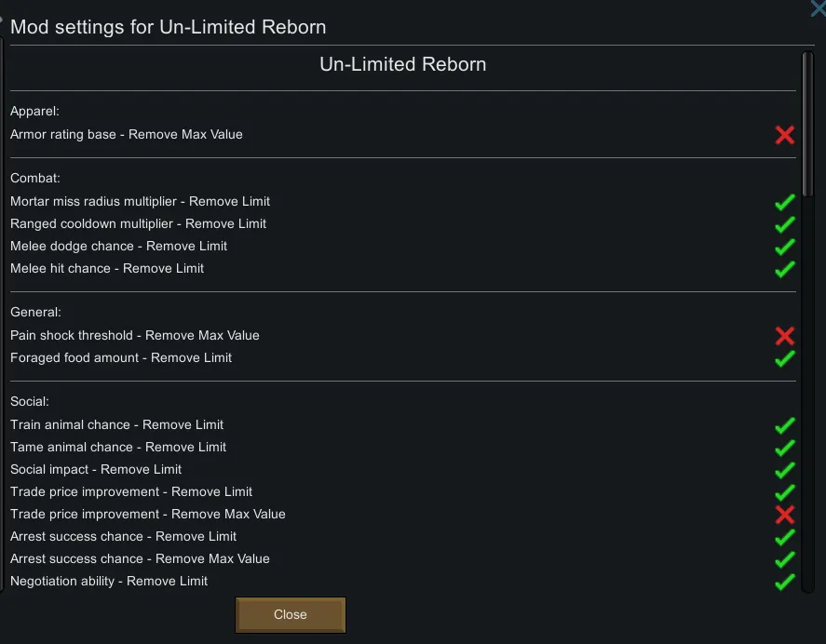Viewport: 826px width, 644px height.
Task: Toggle Melee hit chance Remove Limit
Action: point(785,269)
